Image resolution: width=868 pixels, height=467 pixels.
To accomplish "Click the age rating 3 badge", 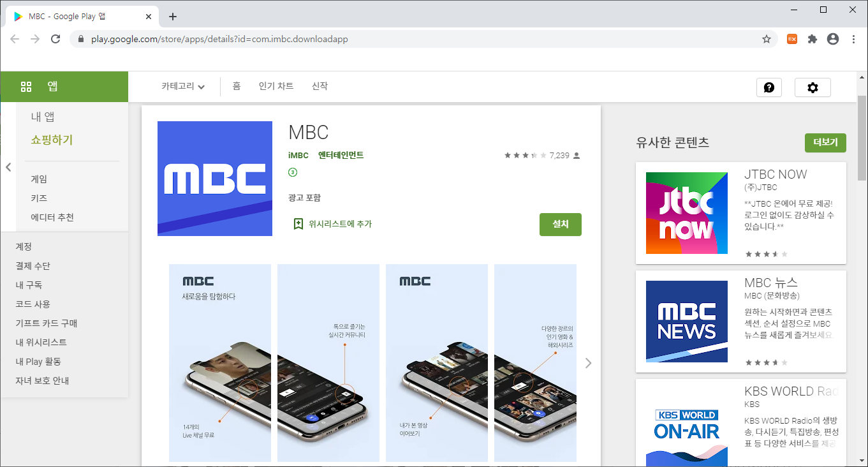I will tap(293, 172).
